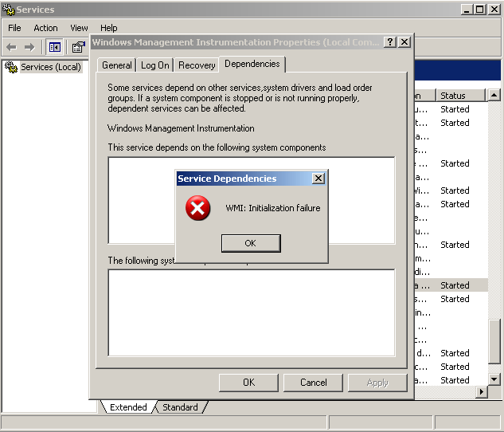Open the Help menu
This screenshot has height=432, width=504.
[108, 28]
